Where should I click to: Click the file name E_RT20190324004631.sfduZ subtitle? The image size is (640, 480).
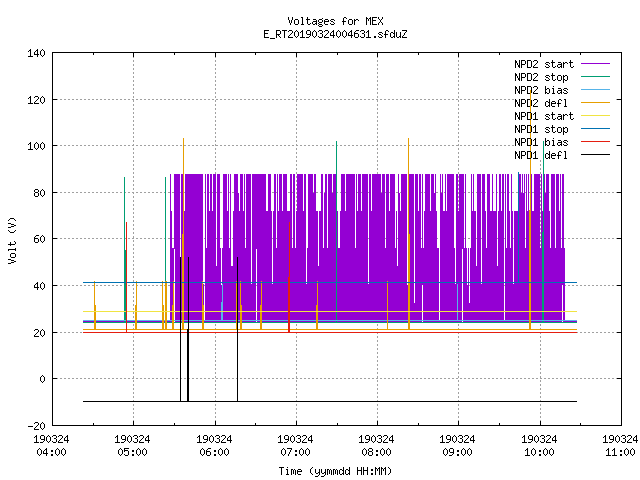click(x=335, y=34)
